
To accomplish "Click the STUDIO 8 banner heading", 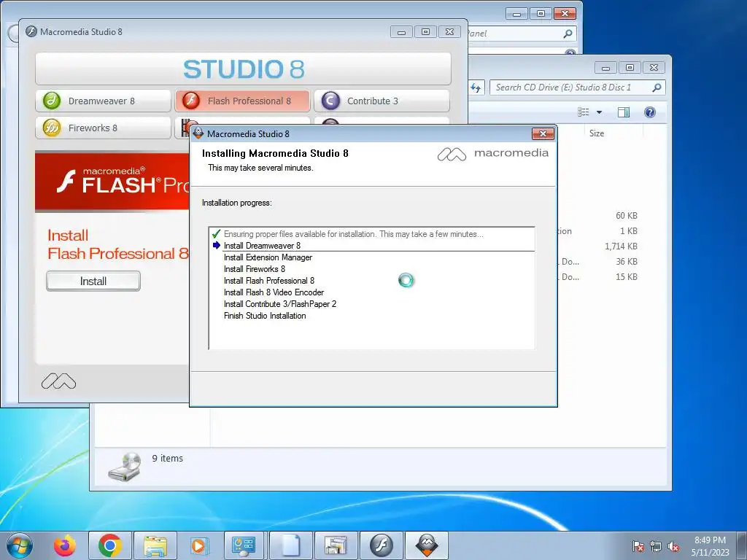I will click(244, 69).
